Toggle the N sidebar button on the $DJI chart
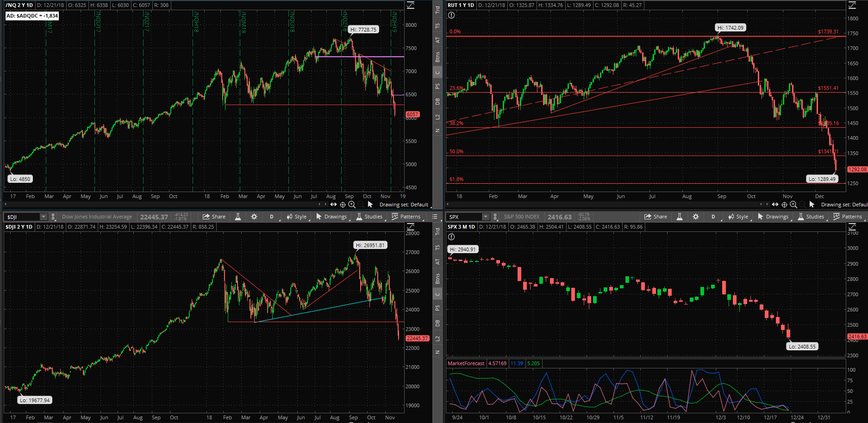This screenshot has height=423, width=868. 437,352
